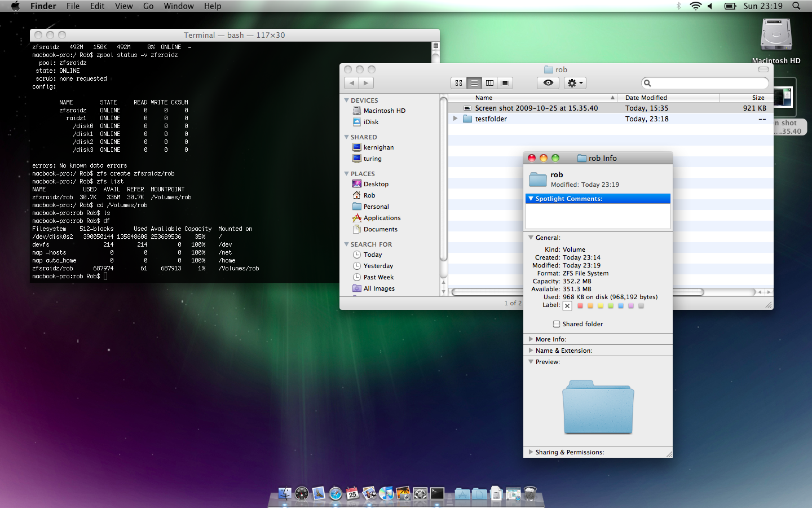Click the Finder horizontal scrollbar

578,292
